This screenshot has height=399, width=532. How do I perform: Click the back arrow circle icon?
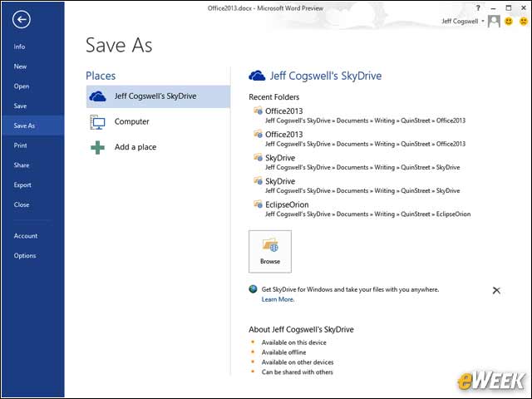tap(22, 19)
